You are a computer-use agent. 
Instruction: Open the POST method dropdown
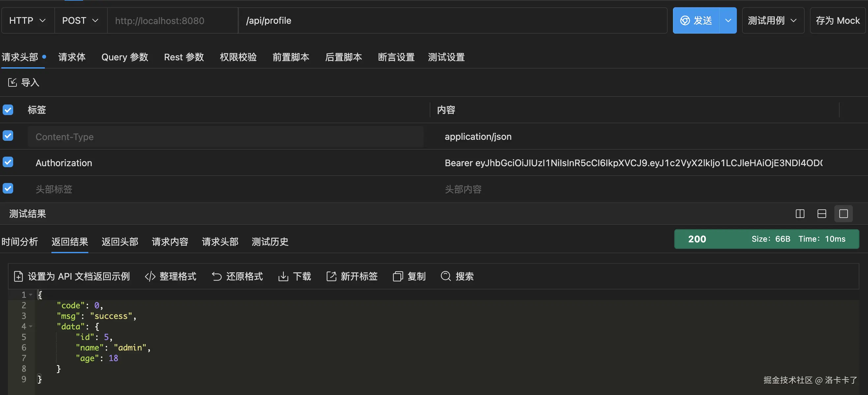click(x=80, y=20)
